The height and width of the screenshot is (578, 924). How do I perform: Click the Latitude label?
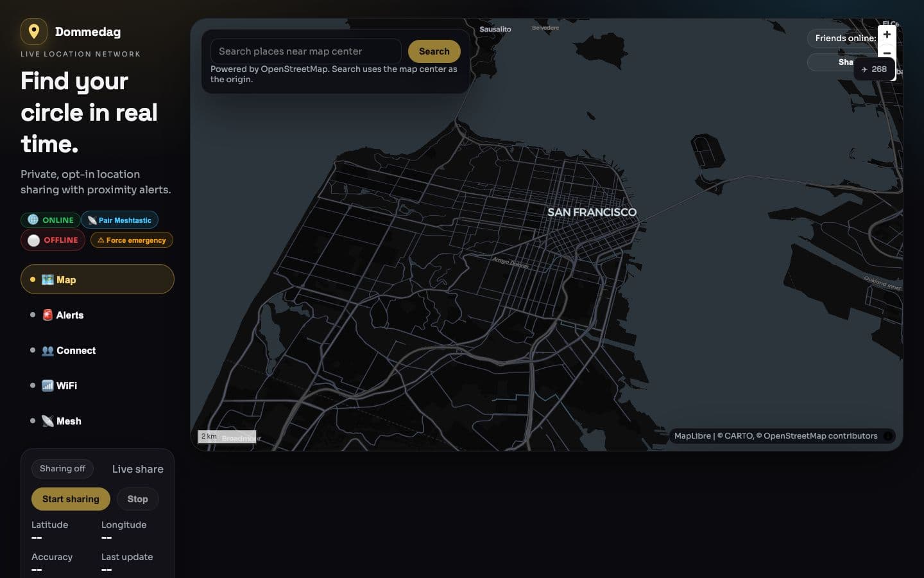click(49, 525)
